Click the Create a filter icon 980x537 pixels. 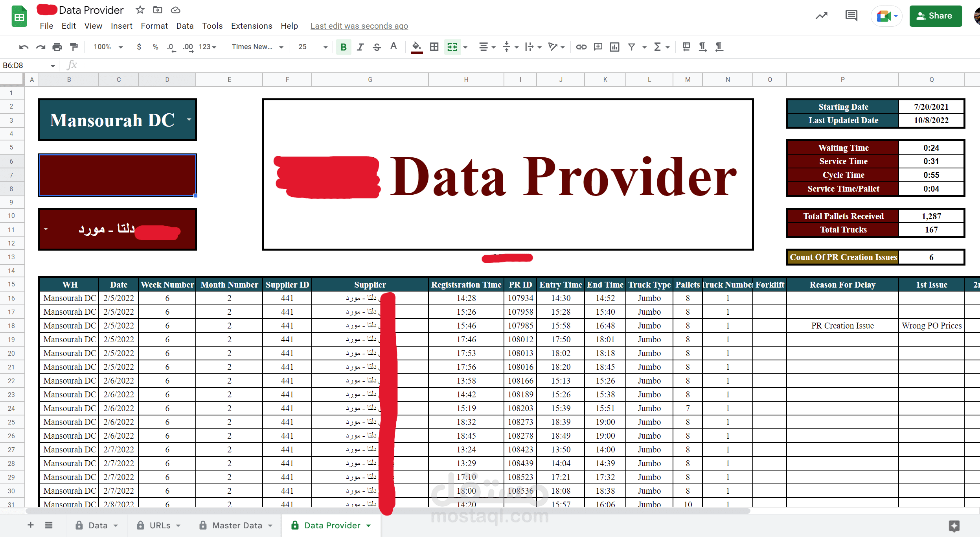pos(631,47)
